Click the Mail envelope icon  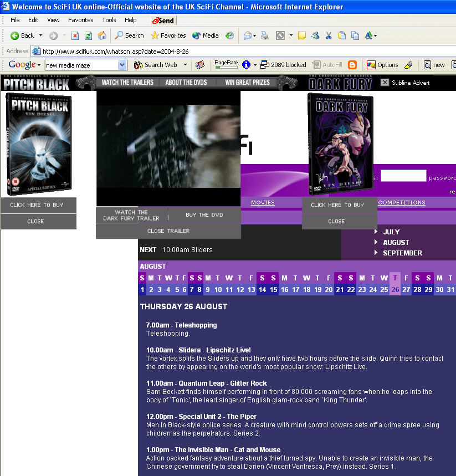pyautogui.click(x=248, y=36)
